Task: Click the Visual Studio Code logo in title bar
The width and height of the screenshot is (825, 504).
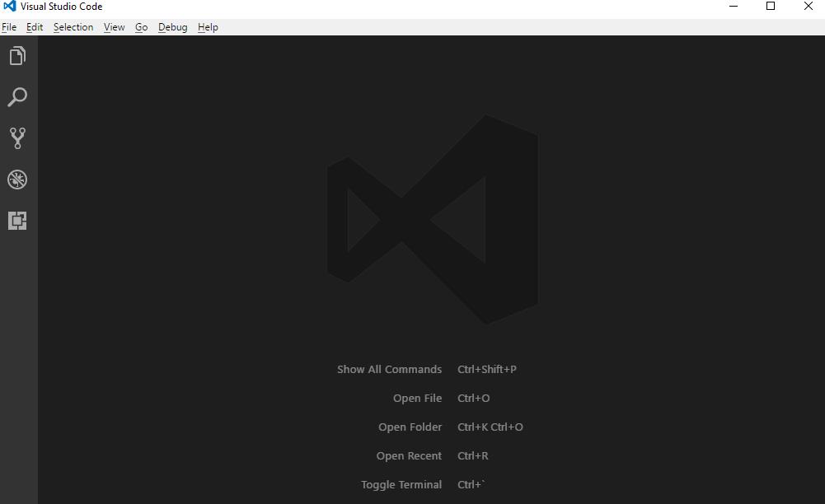Action: 9,7
